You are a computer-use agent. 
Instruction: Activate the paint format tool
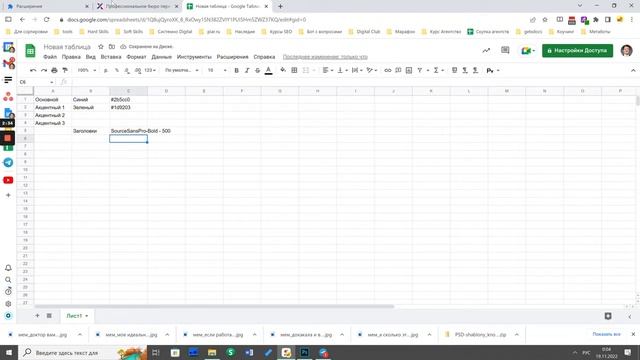click(x=65, y=70)
